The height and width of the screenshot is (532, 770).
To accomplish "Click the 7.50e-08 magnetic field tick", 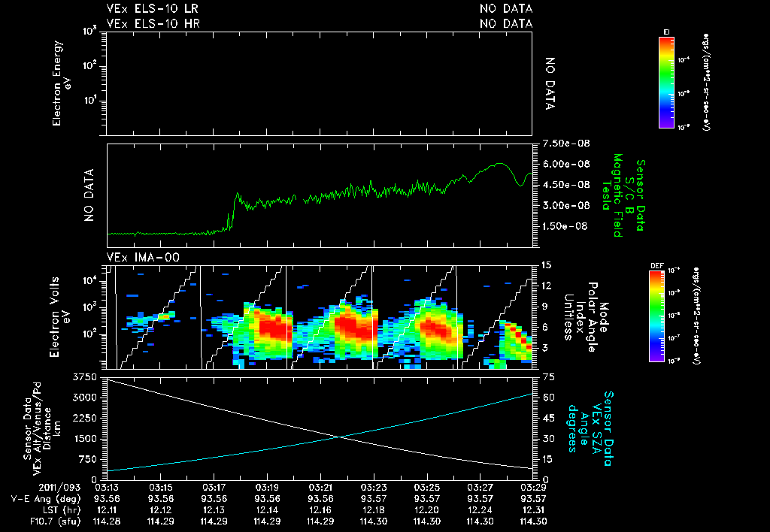I will (x=566, y=144).
